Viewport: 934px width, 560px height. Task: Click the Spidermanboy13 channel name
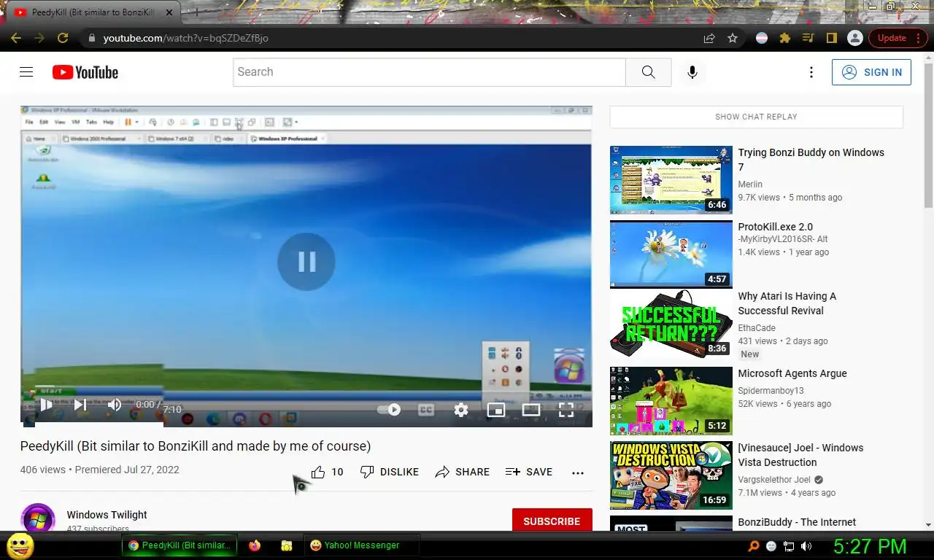(771, 391)
